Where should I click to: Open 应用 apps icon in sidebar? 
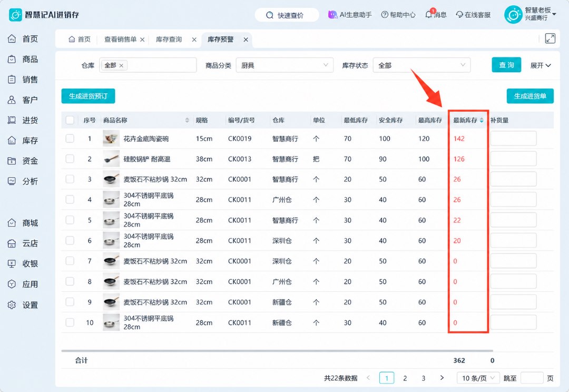click(x=12, y=284)
